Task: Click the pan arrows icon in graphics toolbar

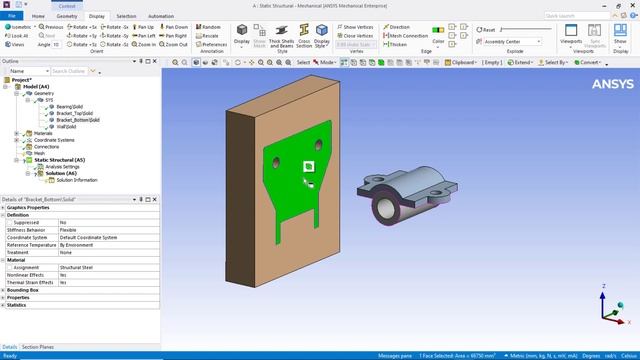Action: click(251, 62)
